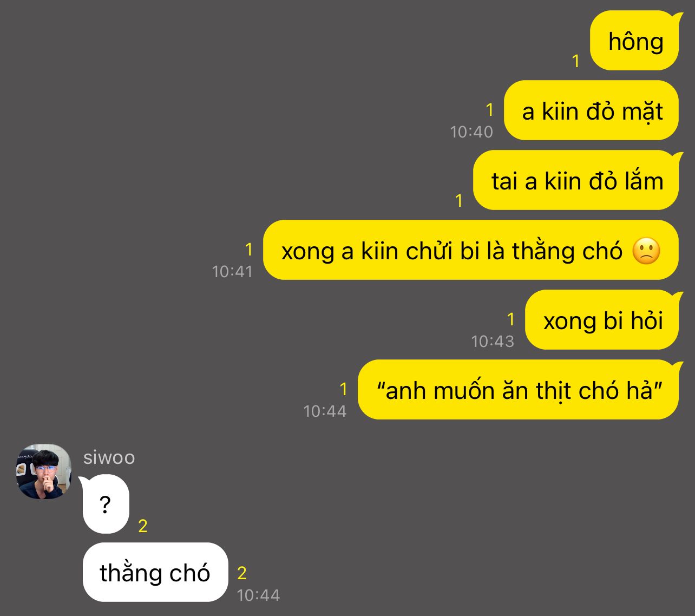Image resolution: width=695 pixels, height=616 pixels.
Task: Click the 10:44 timestamp under siwoo's reply
Action: pos(258,595)
